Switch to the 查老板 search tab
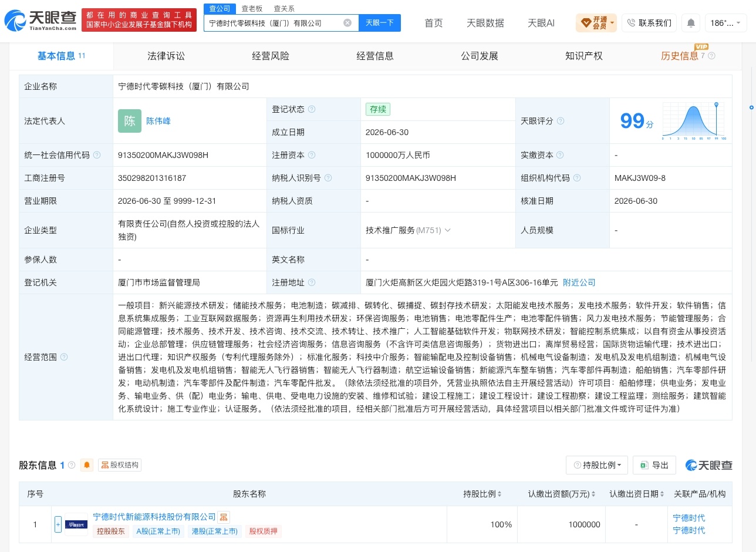 pyautogui.click(x=252, y=8)
